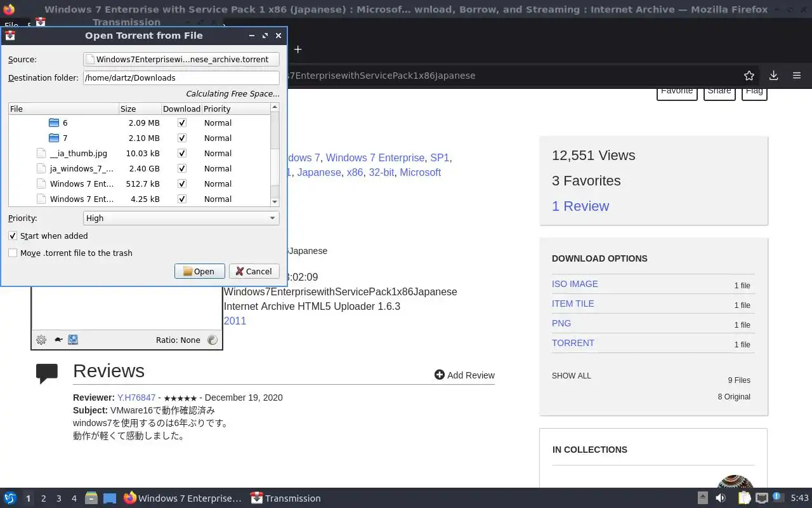Image resolution: width=812 pixels, height=508 pixels.
Task: Open the volume control in the tray
Action: 721,498
